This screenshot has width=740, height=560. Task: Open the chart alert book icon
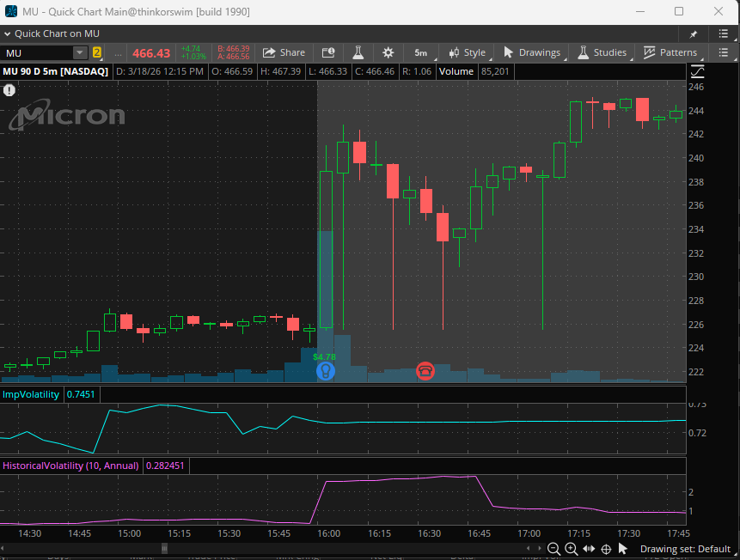click(328, 52)
